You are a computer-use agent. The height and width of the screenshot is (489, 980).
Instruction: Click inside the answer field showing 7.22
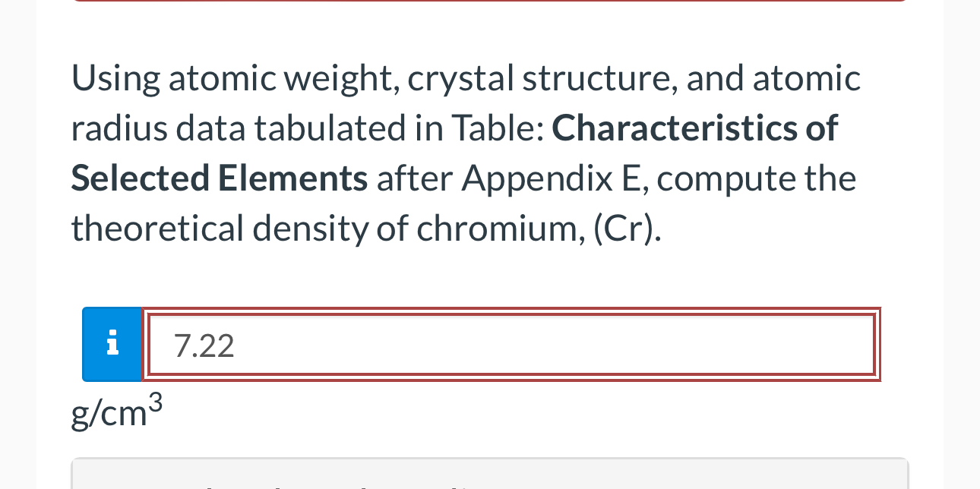(x=456, y=344)
